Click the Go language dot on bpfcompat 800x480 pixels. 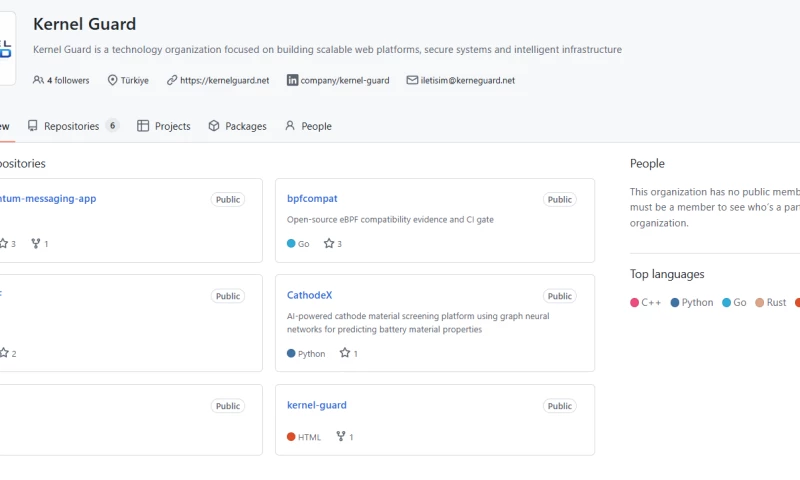[x=291, y=243]
